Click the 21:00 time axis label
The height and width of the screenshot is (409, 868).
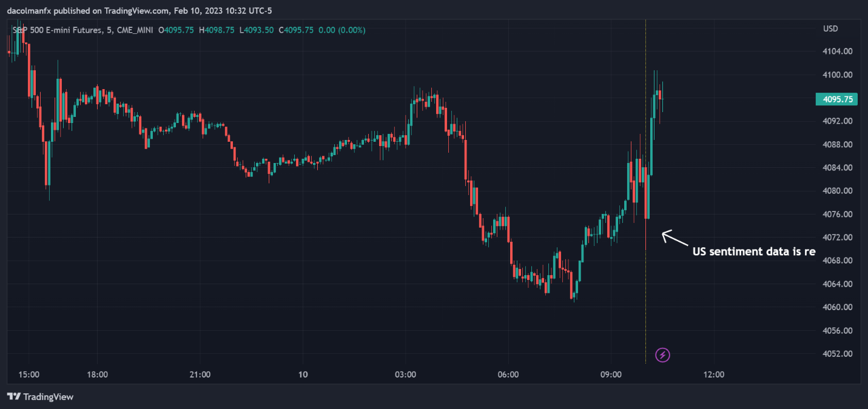click(x=200, y=374)
